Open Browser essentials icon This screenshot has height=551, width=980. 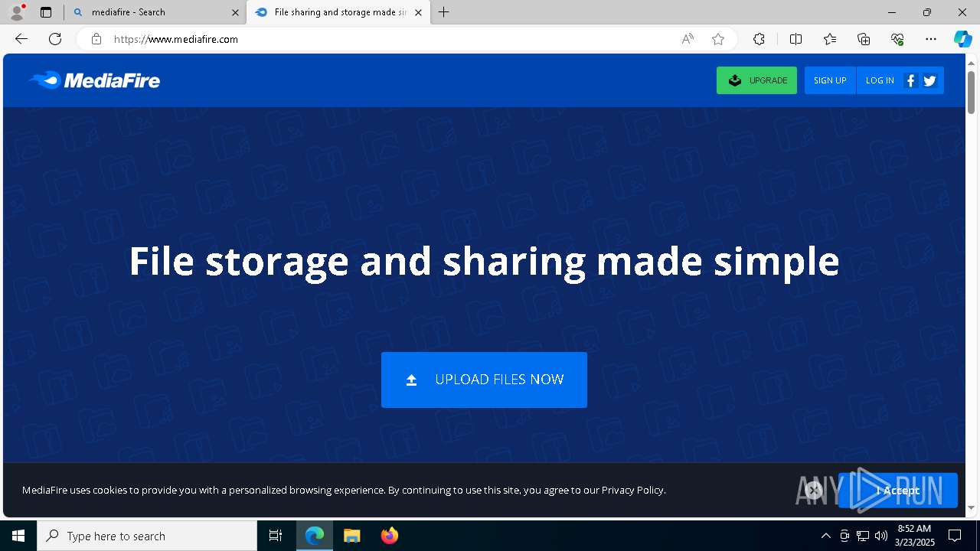click(x=897, y=39)
